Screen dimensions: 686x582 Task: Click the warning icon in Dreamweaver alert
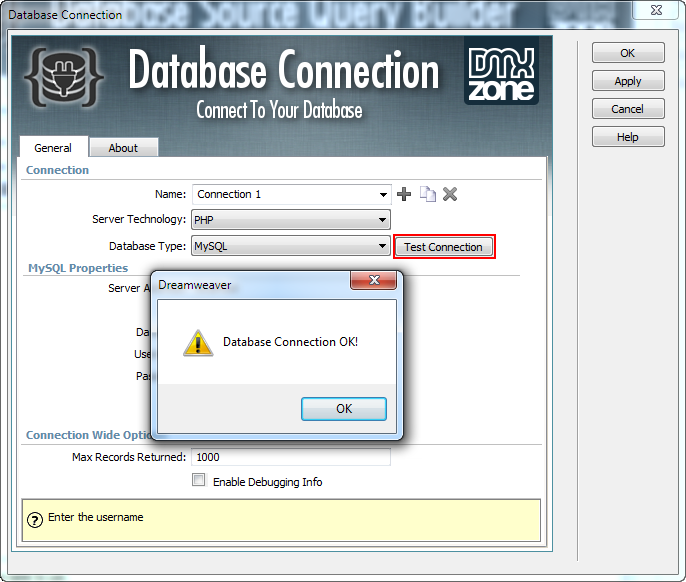[198, 343]
